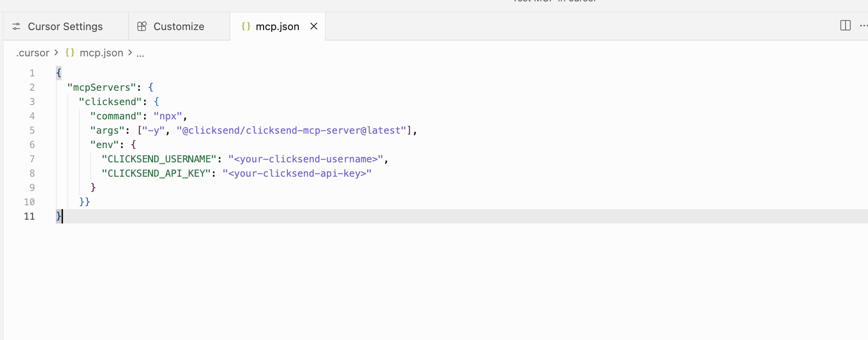Screen dimensions: 868x340
Task: Click the JSON braces icon on mcp.json tab
Action: pyautogui.click(x=246, y=26)
